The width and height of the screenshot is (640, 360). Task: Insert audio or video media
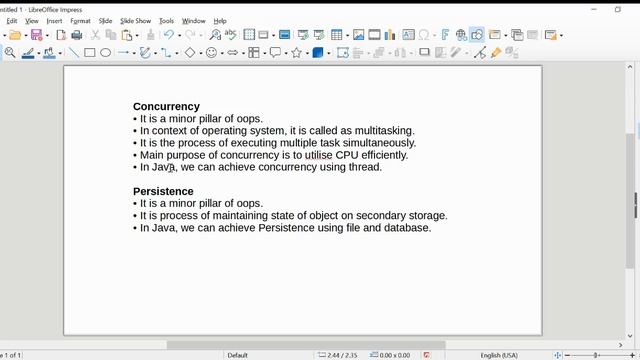pyautogui.click(x=374, y=35)
